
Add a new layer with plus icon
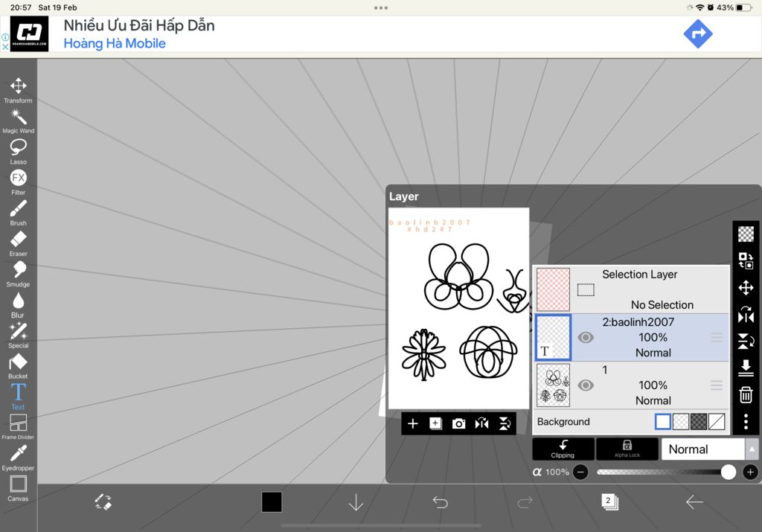pos(412,423)
